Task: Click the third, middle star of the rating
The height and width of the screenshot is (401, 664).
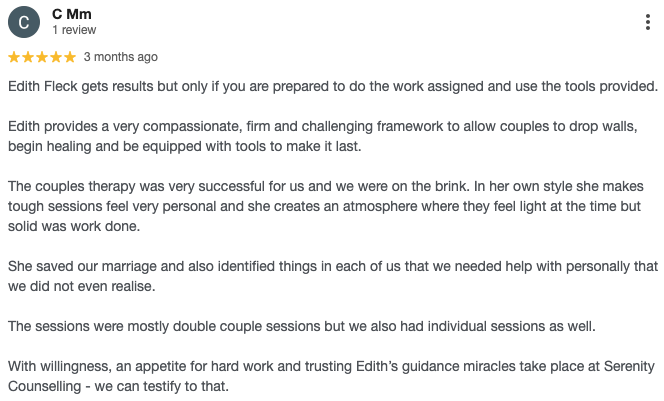Action: (x=42, y=57)
